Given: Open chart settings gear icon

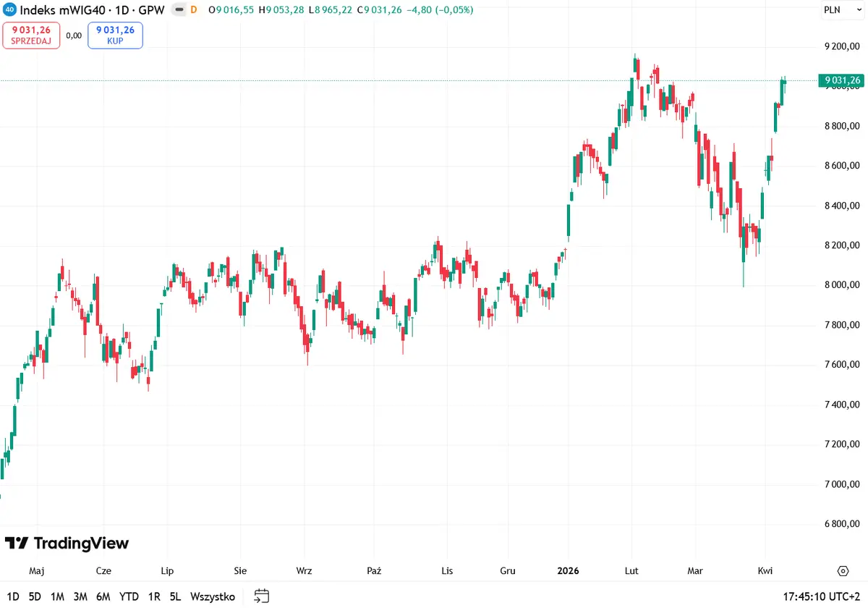Looking at the screenshot, I should coord(843,571).
